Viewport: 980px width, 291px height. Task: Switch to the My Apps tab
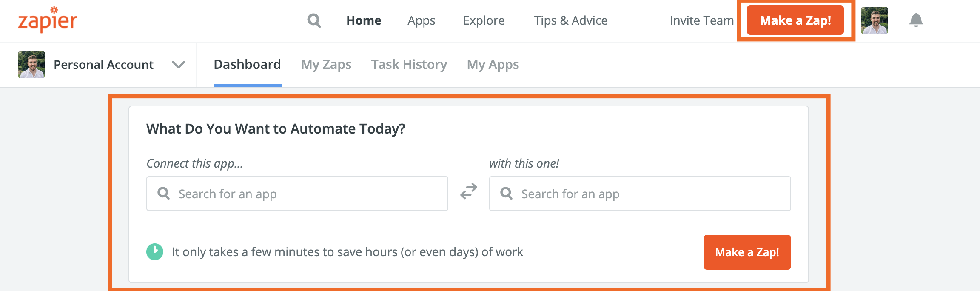(x=493, y=65)
